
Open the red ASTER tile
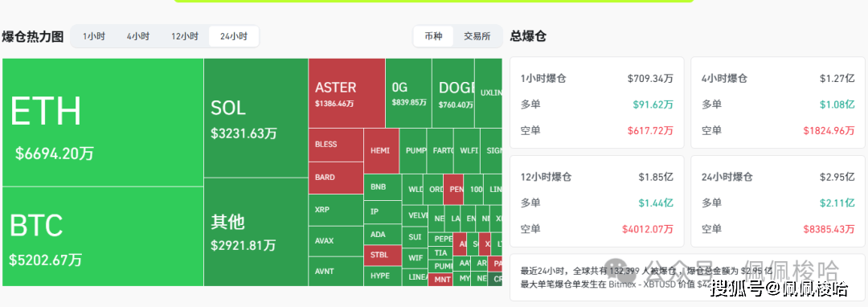pyautogui.click(x=346, y=93)
